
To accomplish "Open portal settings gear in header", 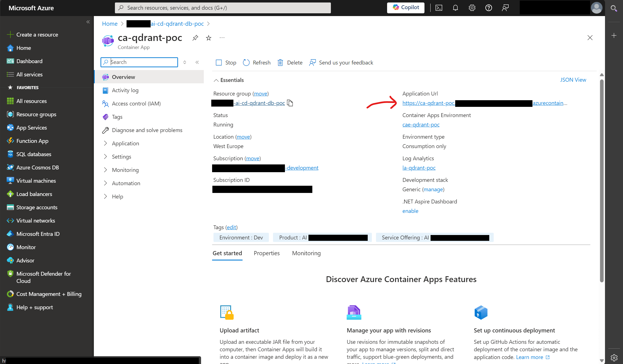I will click(x=472, y=8).
